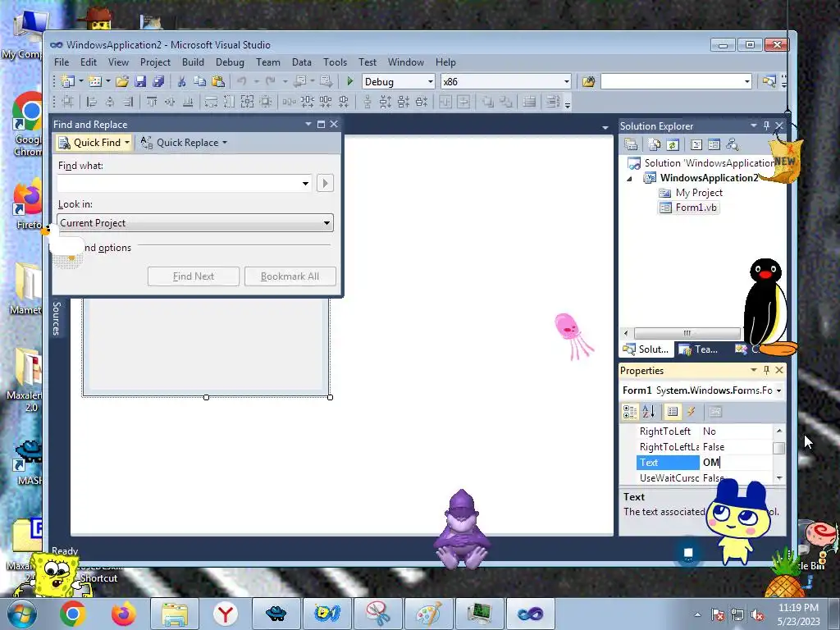
Task: Open the Sources side tab
Action: [x=57, y=318]
